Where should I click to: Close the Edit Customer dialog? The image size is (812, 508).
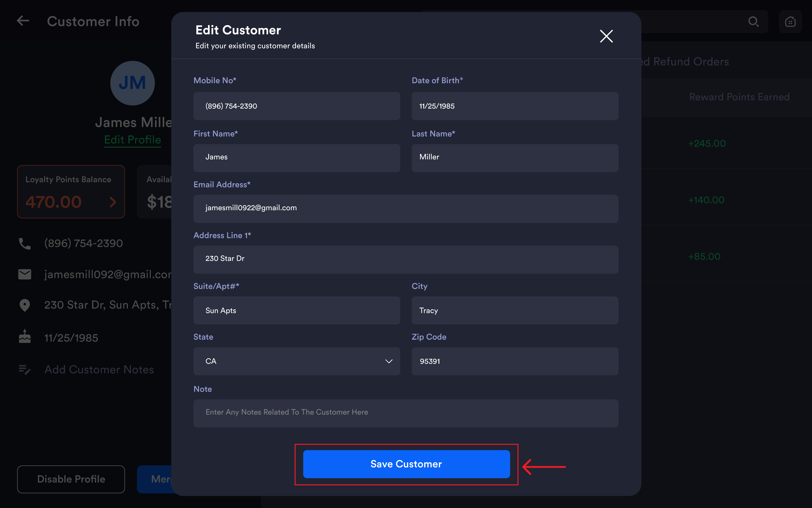pos(606,36)
